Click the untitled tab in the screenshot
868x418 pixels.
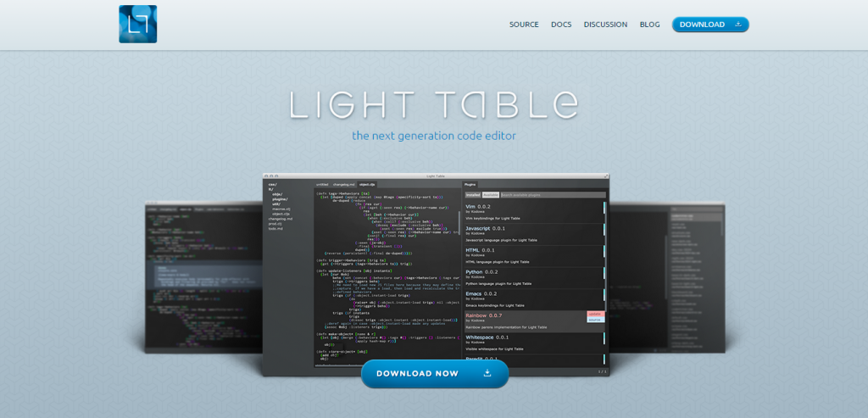point(322,184)
